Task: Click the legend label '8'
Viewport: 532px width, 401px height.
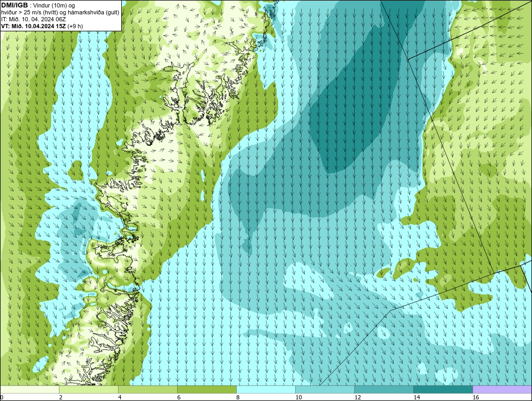Action: coord(238,397)
